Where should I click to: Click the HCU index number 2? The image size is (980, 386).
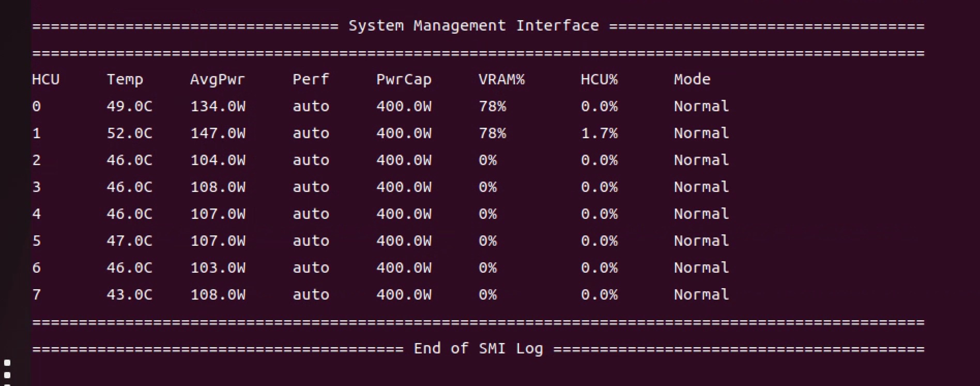click(36, 160)
